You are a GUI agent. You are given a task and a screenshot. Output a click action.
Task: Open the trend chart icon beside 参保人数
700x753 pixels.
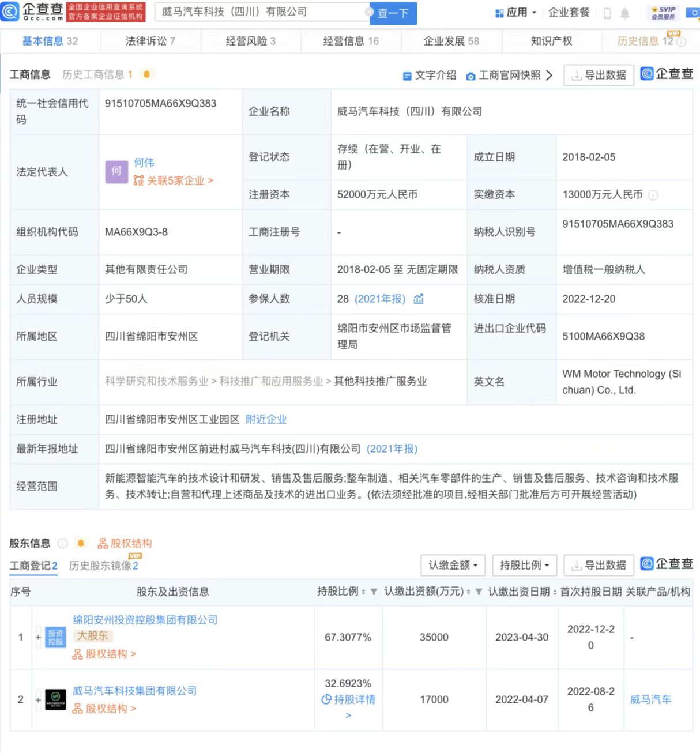pyautogui.click(x=418, y=299)
